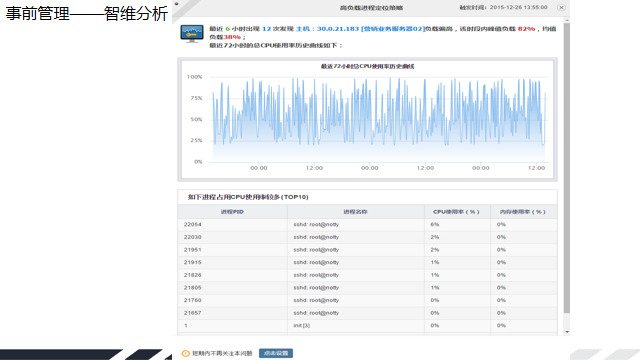This screenshot has height=360, width=640.
Task: Click CPU value 2% for PID 22030
Action: click(435, 237)
